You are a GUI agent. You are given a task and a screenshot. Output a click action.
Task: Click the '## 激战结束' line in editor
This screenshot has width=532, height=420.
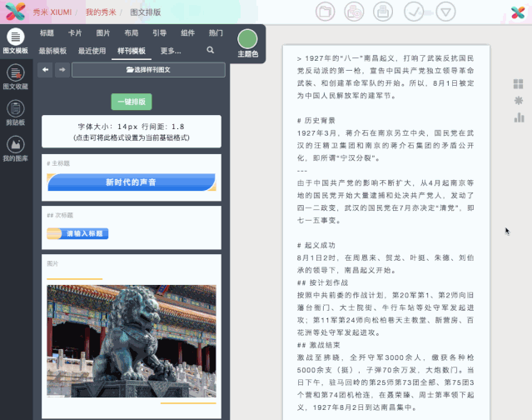tap(318, 345)
